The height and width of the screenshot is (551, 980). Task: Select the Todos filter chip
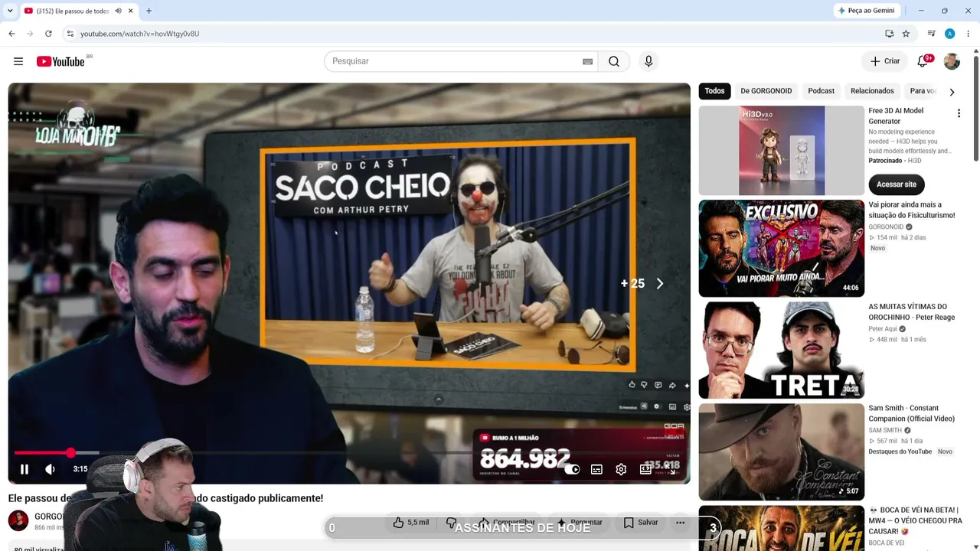coord(714,91)
